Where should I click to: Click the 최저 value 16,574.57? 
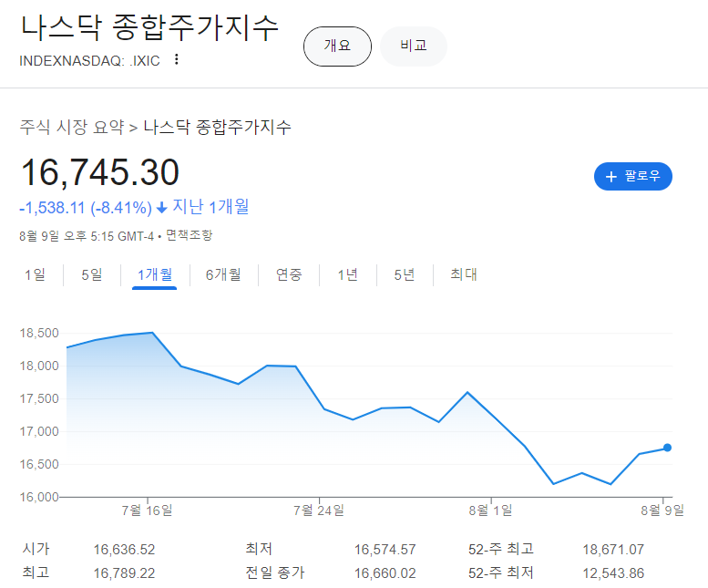click(x=385, y=550)
